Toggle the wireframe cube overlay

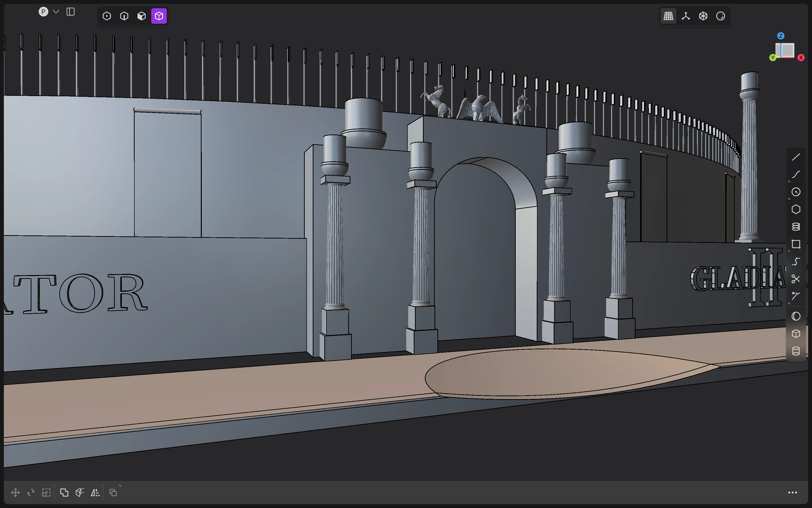tap(703, 16)
